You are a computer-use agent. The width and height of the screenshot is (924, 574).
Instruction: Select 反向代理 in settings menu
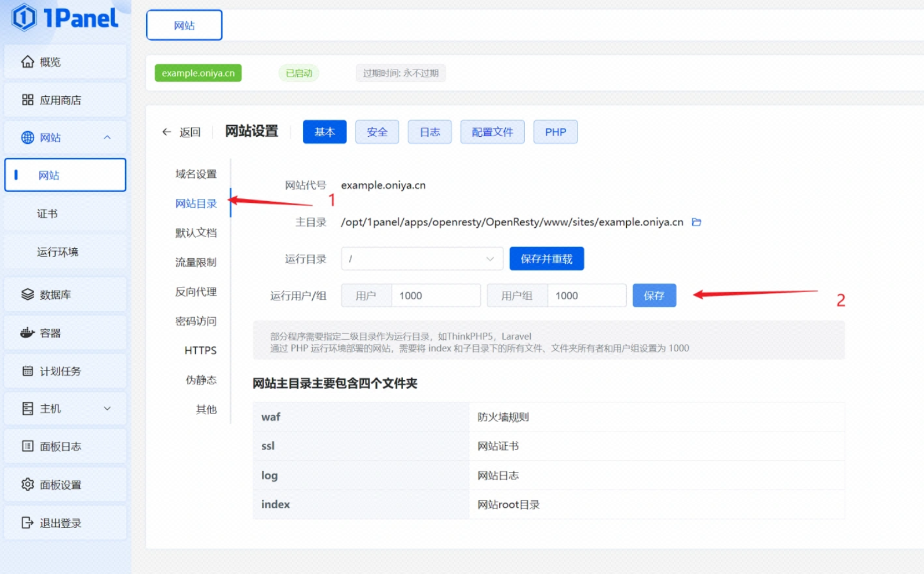[196, 292]
